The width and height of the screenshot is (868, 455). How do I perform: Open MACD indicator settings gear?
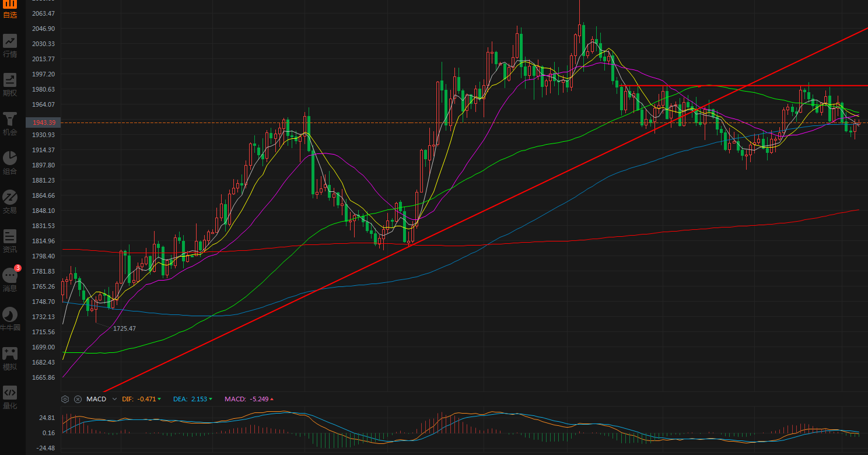(x=65, y=399)
